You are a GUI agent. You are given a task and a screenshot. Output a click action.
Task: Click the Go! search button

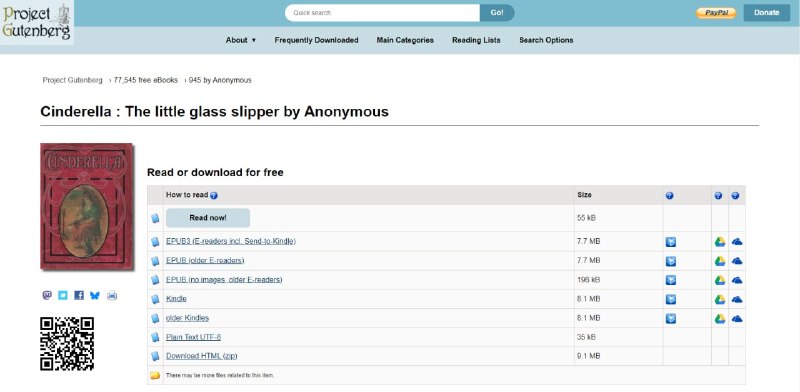[x=497, y=13]
